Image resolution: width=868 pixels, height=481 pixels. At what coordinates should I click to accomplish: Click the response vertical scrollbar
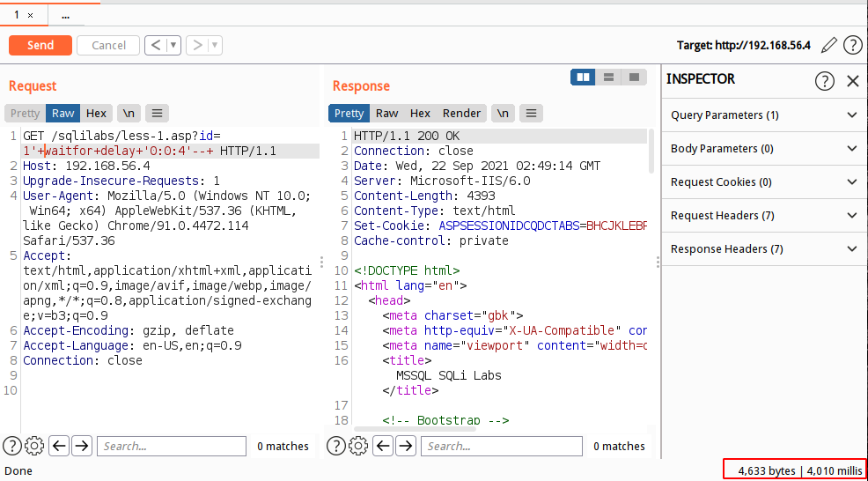pos(651,150)
